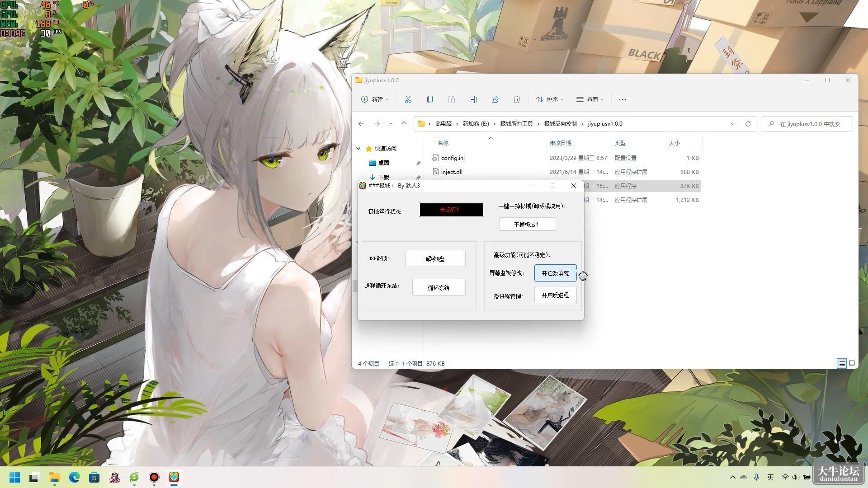Click the search box in jiyuplusv1.0.0
Screen dimensions: 868x488
point(807,124)
